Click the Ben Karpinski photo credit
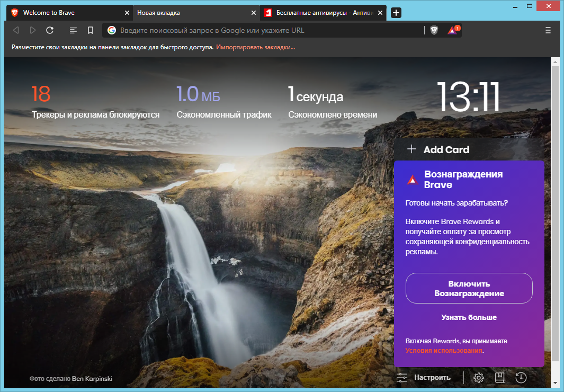 pyautogui.click(x=92, y=379)
